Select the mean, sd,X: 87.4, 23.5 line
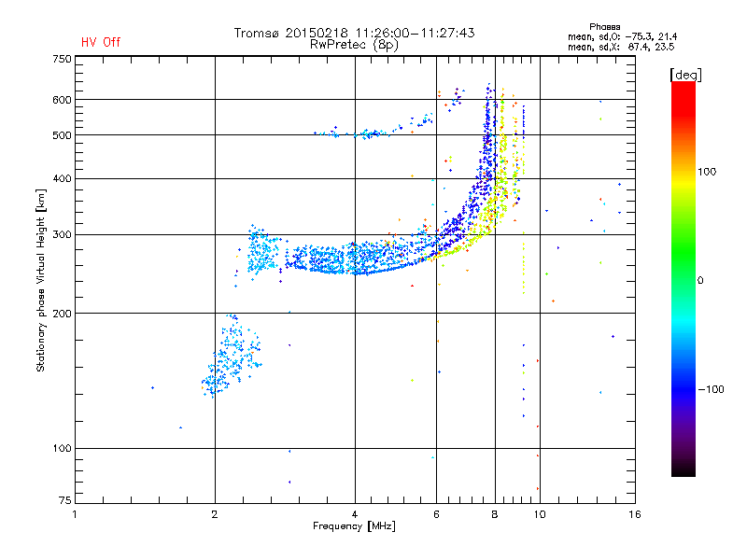Viewport: 747px width, 560px height. [x=621, y=47]
